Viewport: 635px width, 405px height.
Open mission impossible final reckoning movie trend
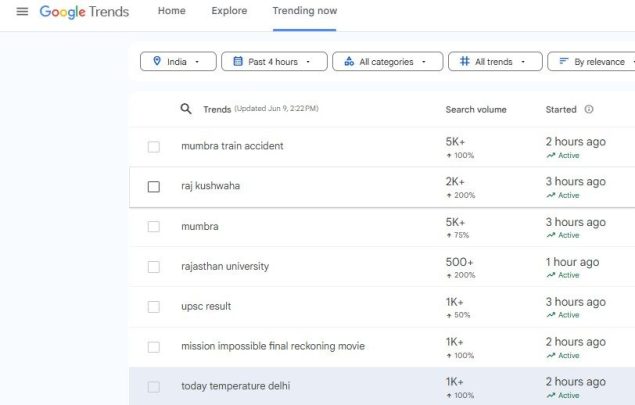pos(273,346)
